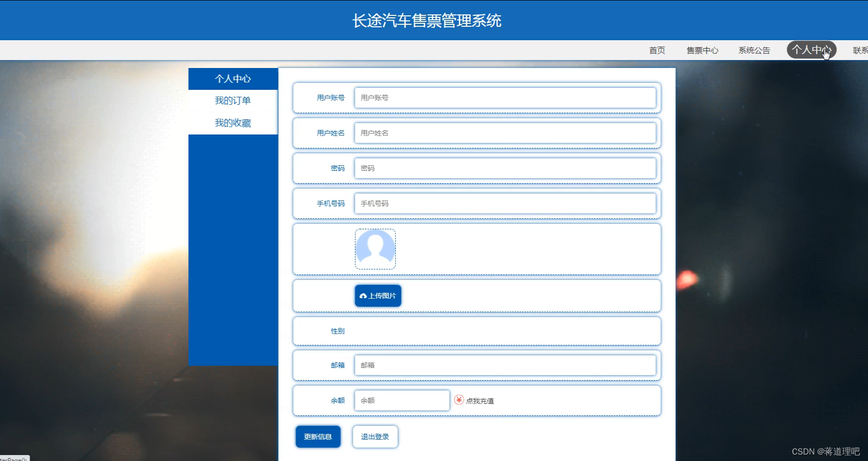868x461 pixels.
Task: Click the 密码 input field
Action: point(506,168)
